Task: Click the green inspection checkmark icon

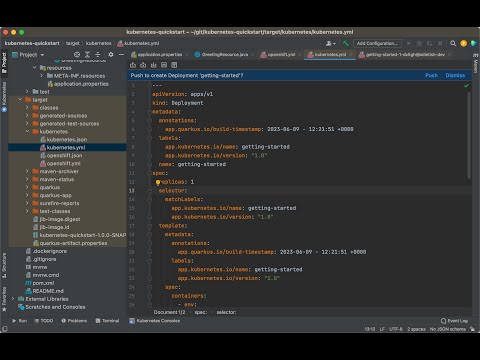Action: 466,86
